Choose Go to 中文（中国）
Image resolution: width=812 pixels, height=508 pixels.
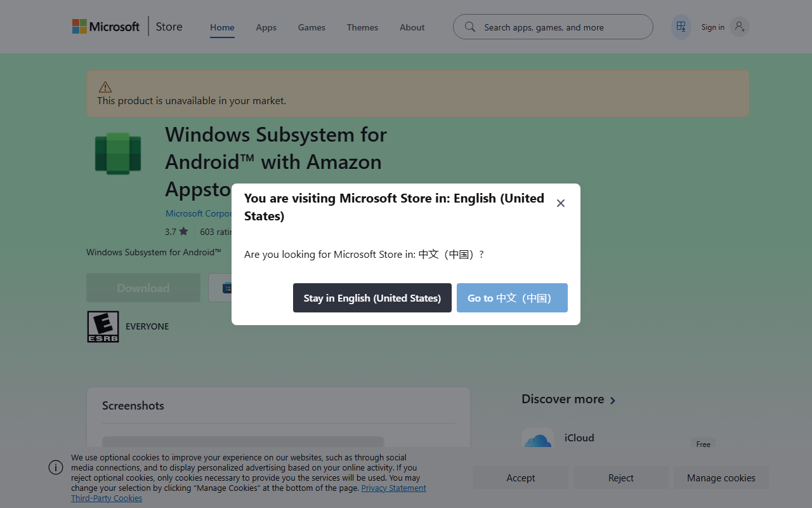click(x=512, y=298)
